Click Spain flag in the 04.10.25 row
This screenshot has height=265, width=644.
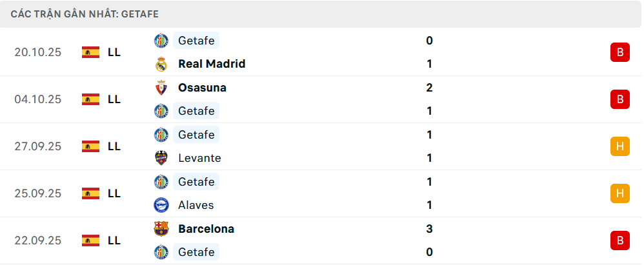click(90, 99)
